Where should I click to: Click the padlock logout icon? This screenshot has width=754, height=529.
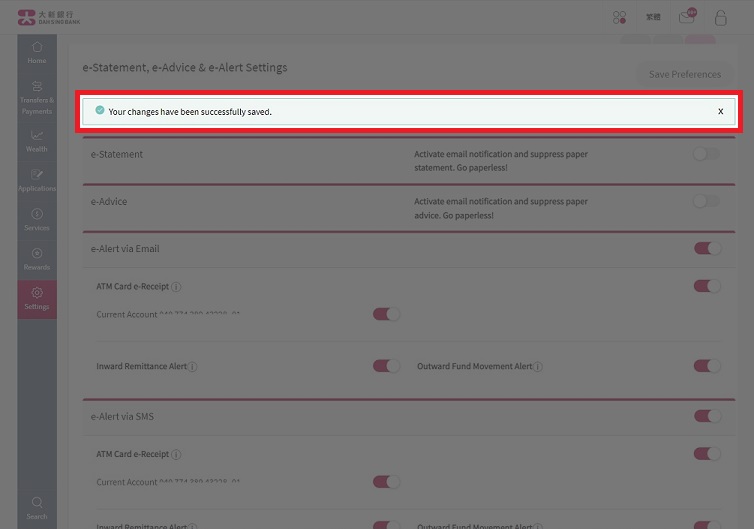(720, 17)
